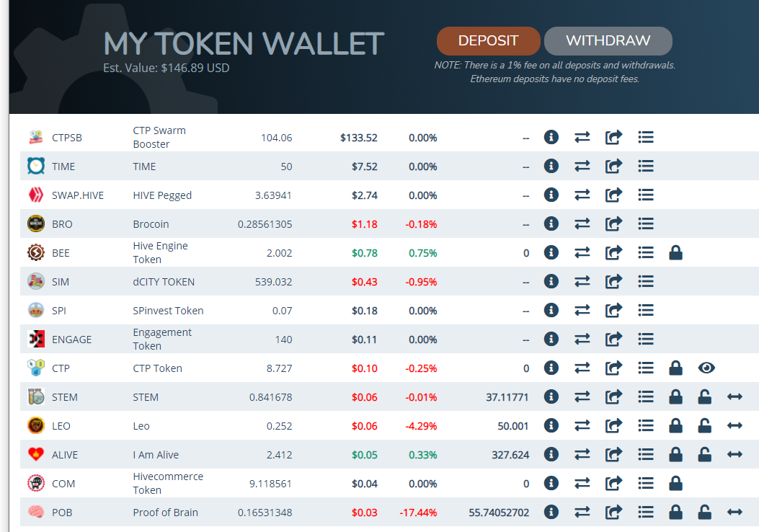Screen dimensions: 759x532
Task: Click the SWAP.HIVE token symbol
Action: coord(77,195)
